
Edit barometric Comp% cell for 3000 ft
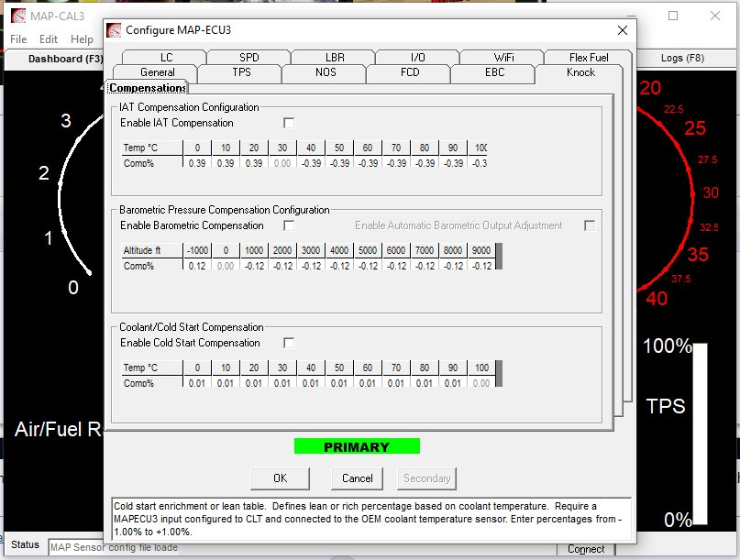(x=311, y=266)
